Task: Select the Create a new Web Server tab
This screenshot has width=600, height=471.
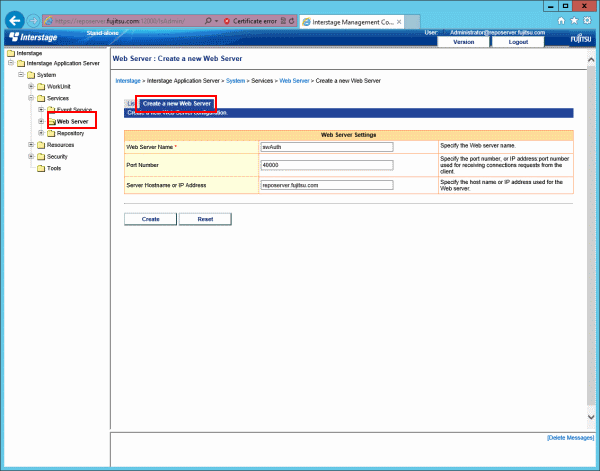Action: (177, 104)
